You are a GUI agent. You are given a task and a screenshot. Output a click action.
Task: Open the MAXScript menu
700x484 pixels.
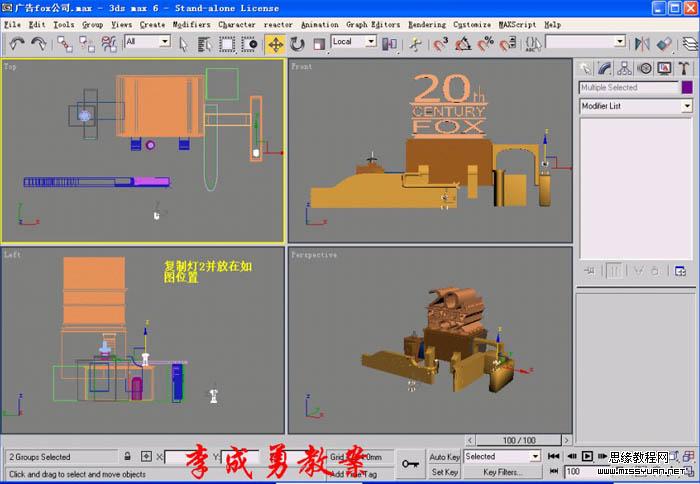517,25
